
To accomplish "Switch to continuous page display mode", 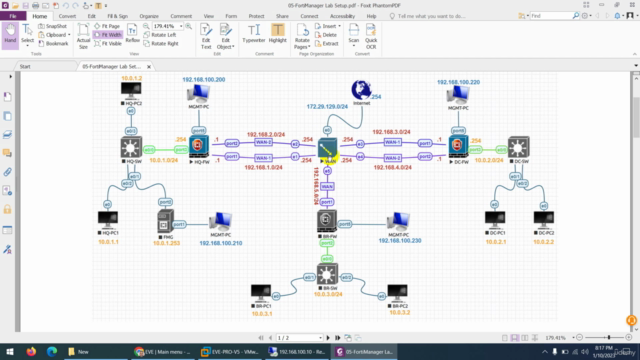I will [515, 338].
